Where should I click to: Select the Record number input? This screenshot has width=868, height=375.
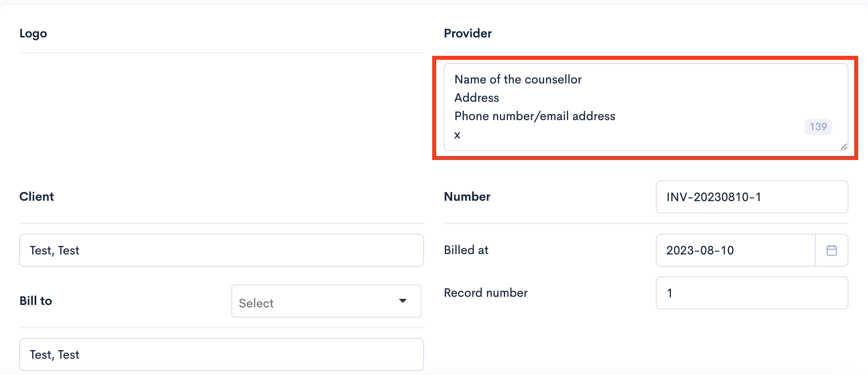[752, 293]
